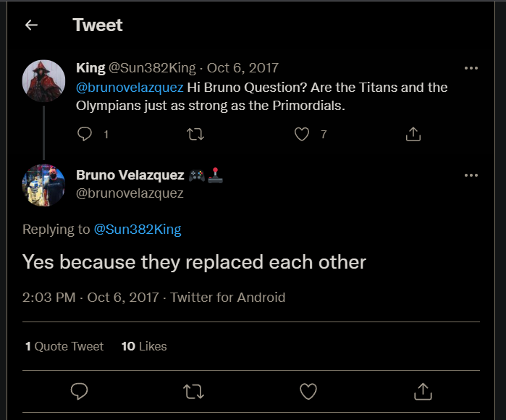Like Bruno Velazquez's reply tweet
506x420 pixels.
coord(308,392)
